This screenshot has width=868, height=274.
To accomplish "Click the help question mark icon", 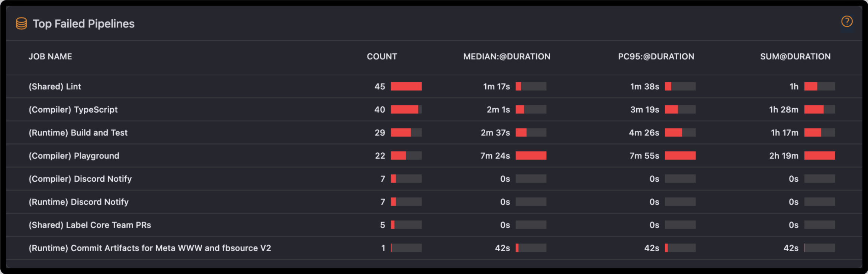I will point(847,22).
